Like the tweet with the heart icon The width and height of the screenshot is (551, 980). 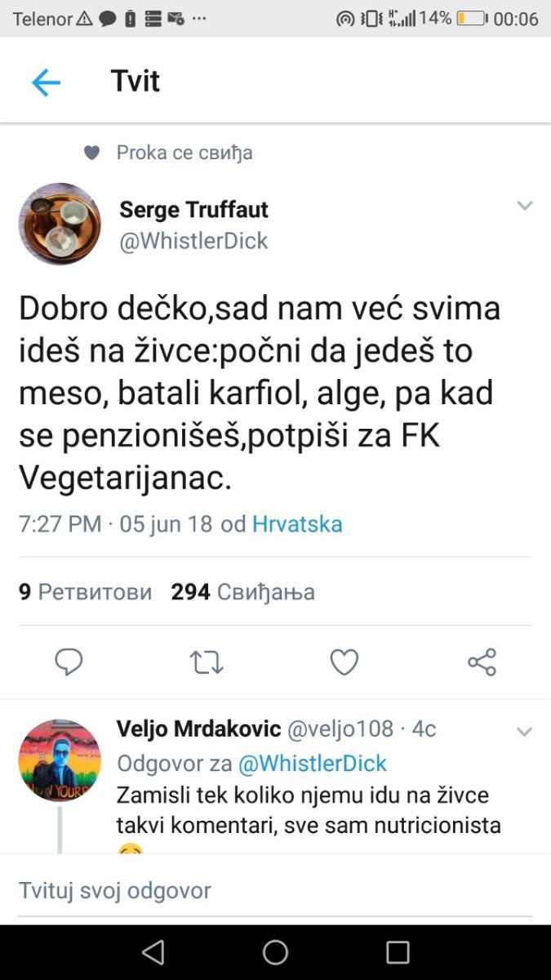tap(344, 661)
